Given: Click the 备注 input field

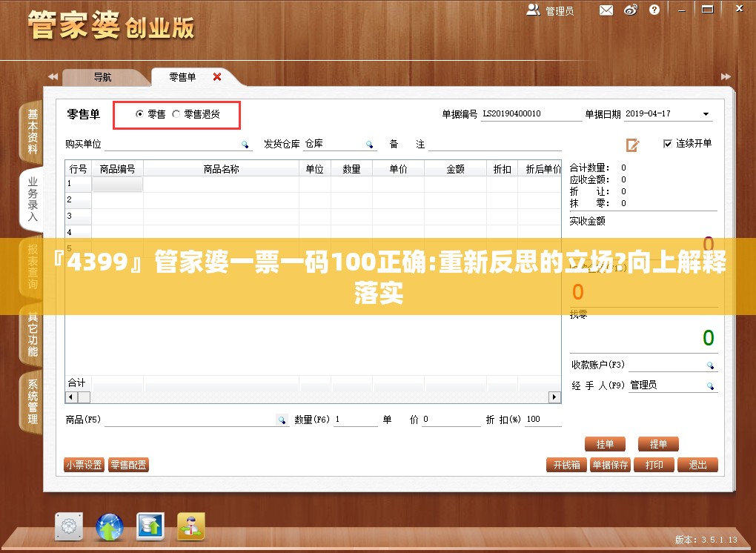Looking at the screenshot, I should (x=495, y=144).
